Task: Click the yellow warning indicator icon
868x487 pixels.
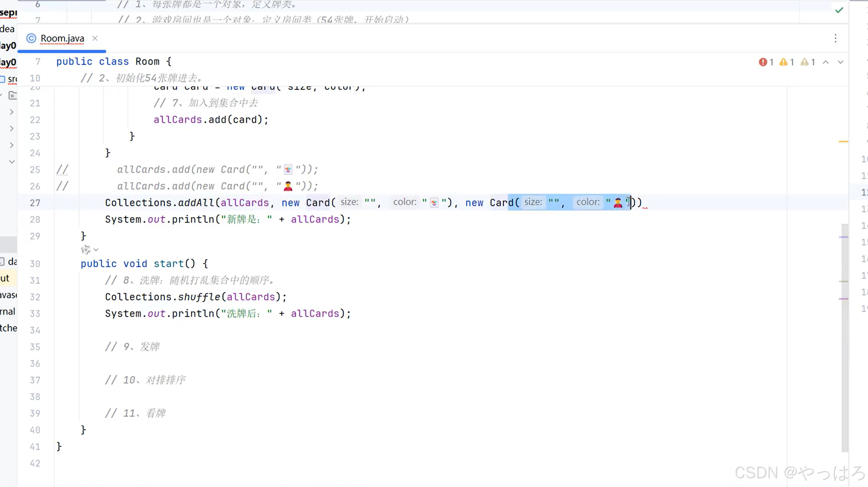Action: pos(783,62)
